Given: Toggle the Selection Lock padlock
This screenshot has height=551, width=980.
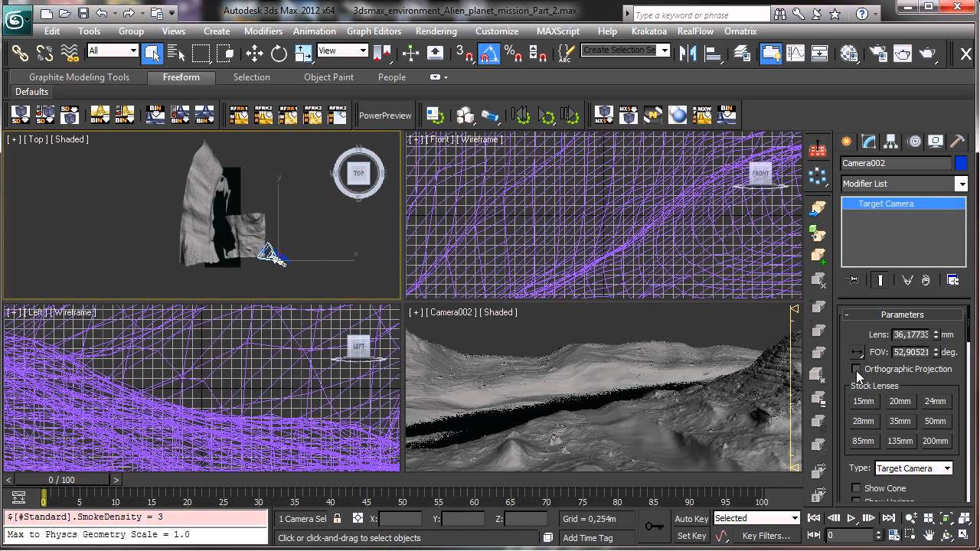Looking at the screenshot, I should [337, 518].
